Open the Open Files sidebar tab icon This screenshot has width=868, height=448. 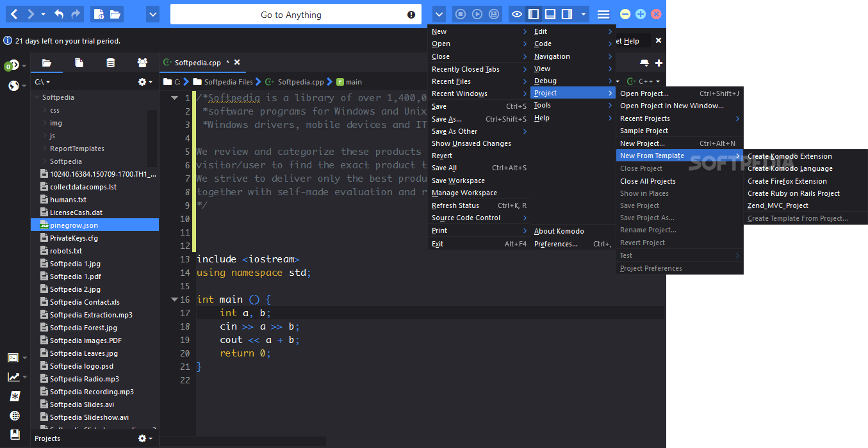point(79,63)
